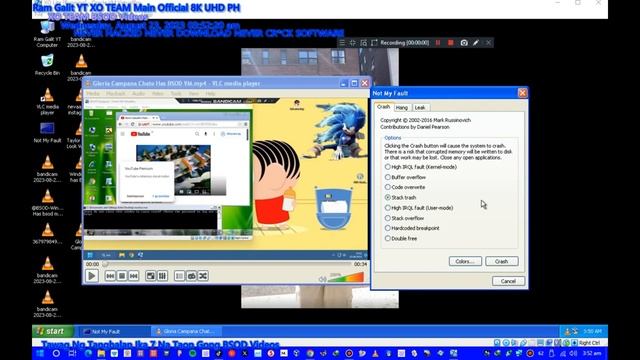Launch Microsoft Edge from host taskbar
Image resolution: width=640 pixels, height=360 pixels.
[x=88, y=353]
